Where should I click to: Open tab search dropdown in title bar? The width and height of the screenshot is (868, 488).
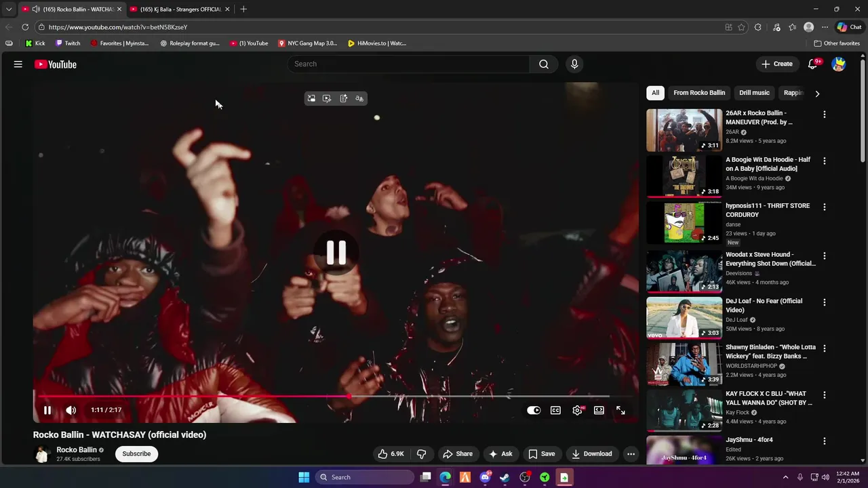coord(9,9)
